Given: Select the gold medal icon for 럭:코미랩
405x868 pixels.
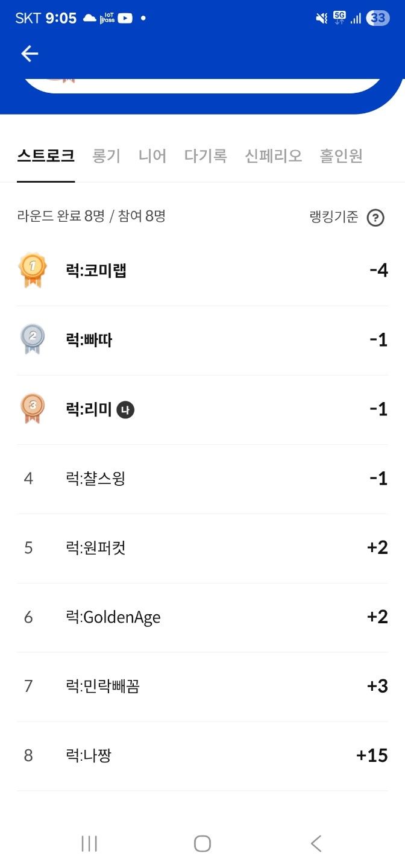Looking at the screenshot, I should 33,269.
